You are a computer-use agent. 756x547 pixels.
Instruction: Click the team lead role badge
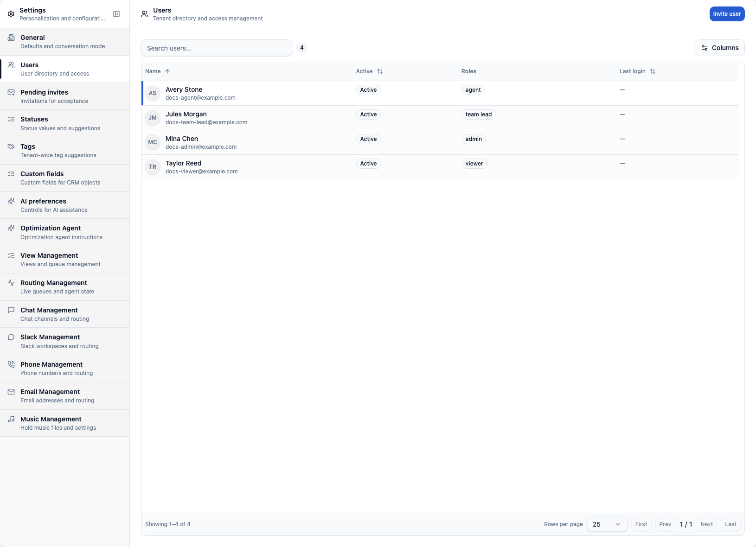(479, 114)
